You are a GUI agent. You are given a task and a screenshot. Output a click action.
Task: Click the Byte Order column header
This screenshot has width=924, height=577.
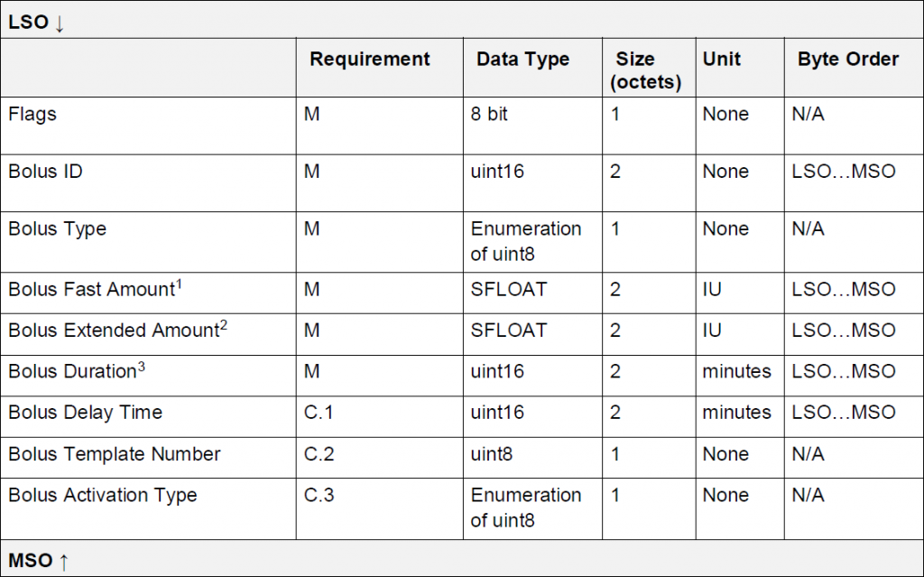pyautogui.click(x=848, y=59)
